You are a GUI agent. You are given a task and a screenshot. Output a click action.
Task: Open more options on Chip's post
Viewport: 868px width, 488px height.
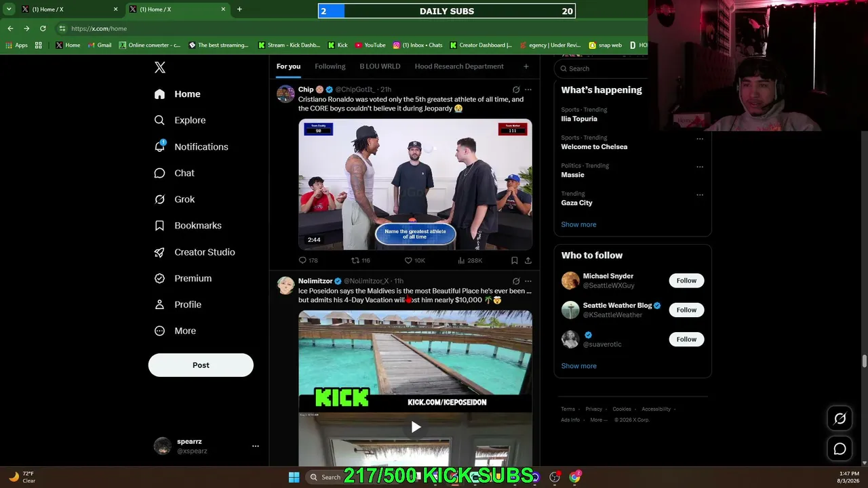(528, 89)
